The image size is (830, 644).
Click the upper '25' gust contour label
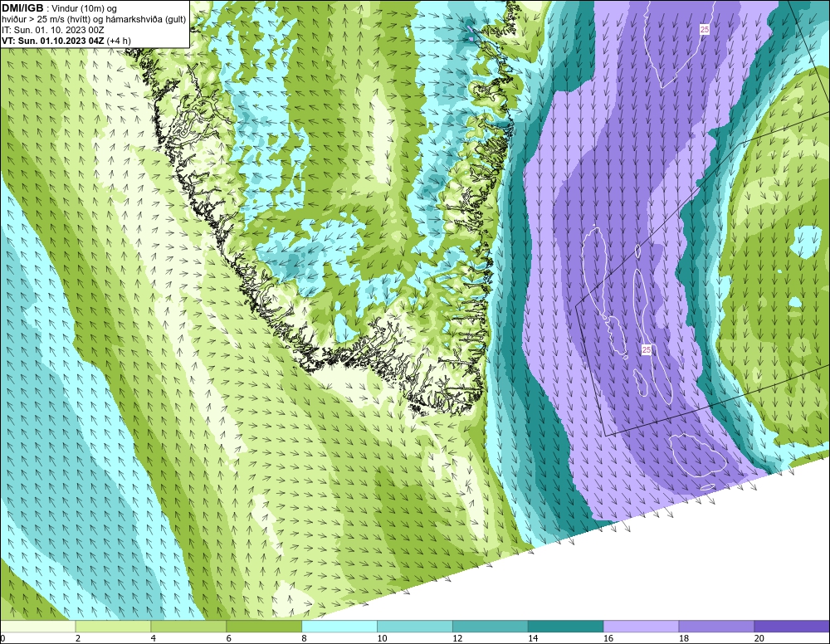pyautogui.click(x=705, y=30)
